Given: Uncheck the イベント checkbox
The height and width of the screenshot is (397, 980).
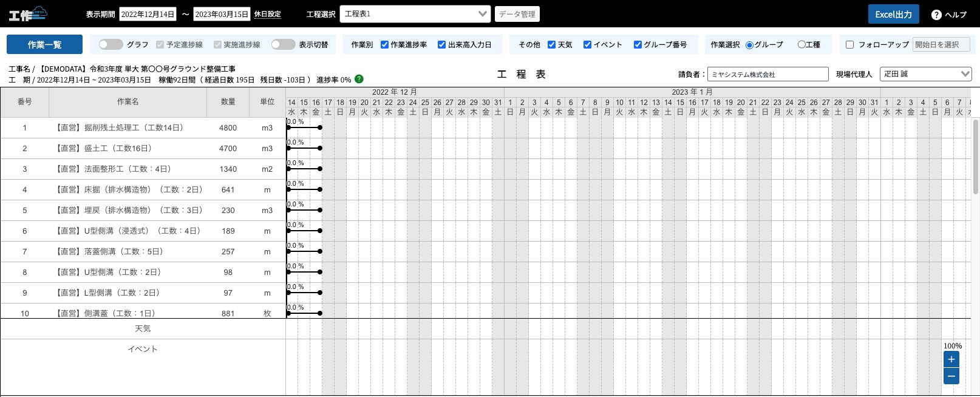Looking at the screenshot, I should click(587, 44).
